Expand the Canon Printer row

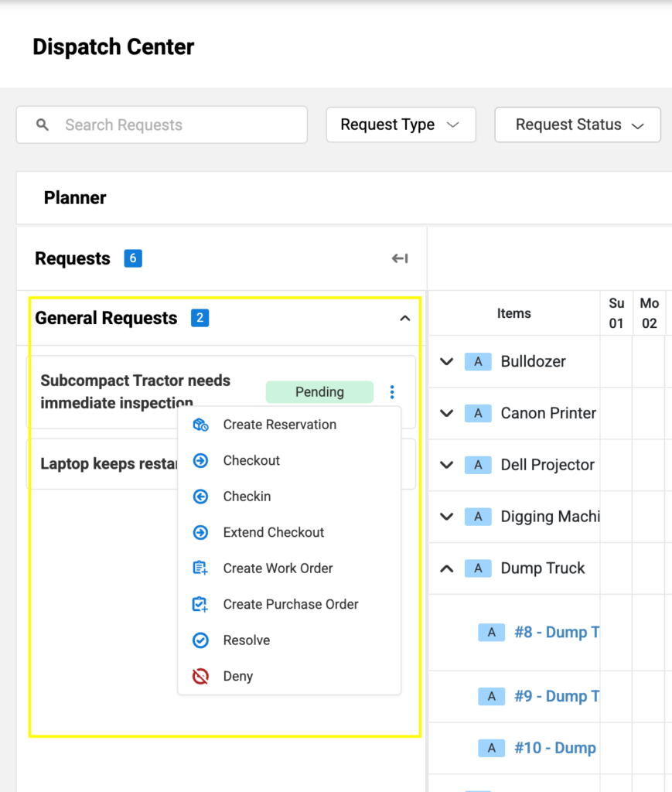pyautogui.click(x=446, y=413)
